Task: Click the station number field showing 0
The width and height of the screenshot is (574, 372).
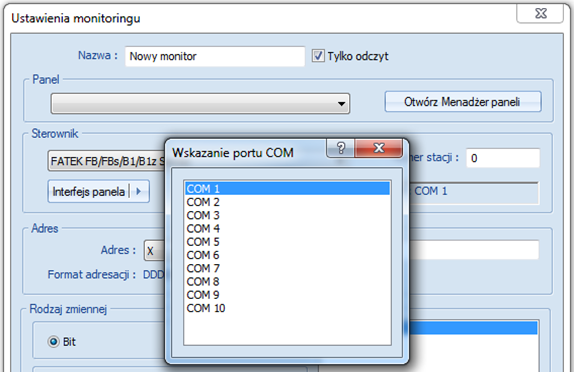Action: point(503,158)
